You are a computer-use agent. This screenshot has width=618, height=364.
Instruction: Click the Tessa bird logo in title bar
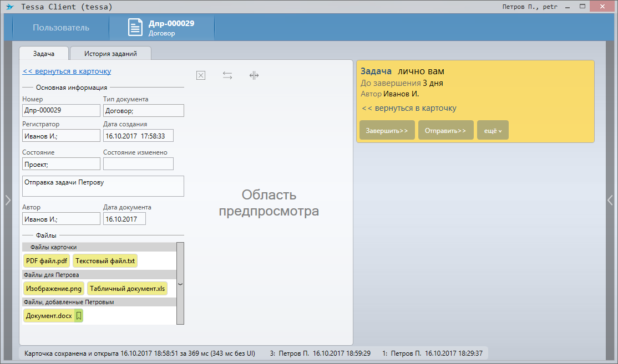tap(9, 7)
